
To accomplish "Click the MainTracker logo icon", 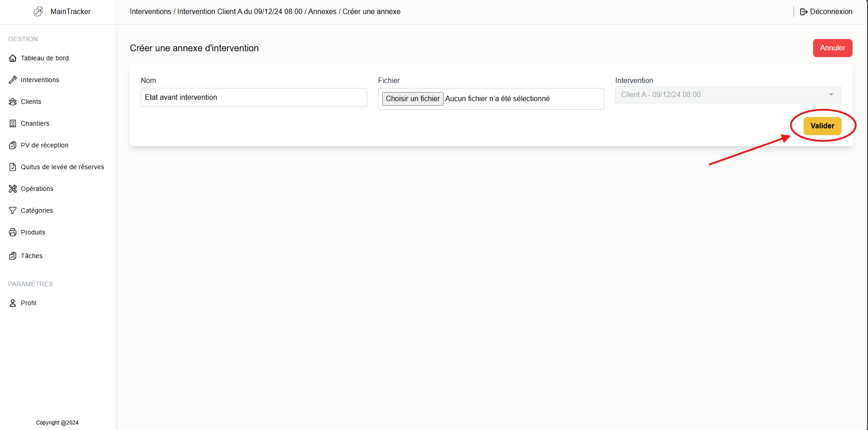I will pos(38,12).
